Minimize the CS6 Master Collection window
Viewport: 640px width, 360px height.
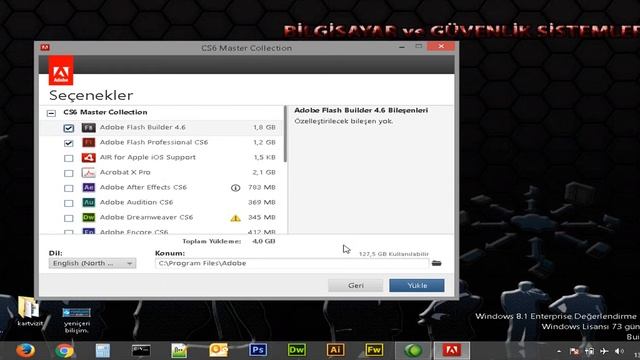(x=402, y=47)
